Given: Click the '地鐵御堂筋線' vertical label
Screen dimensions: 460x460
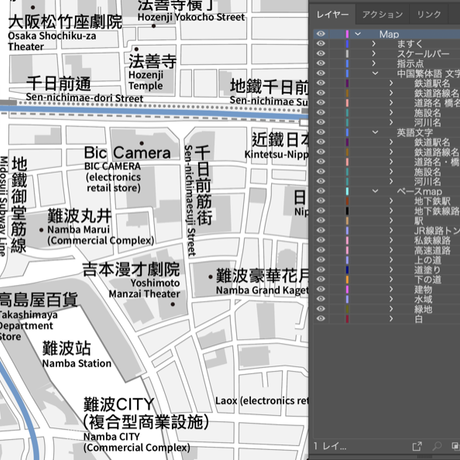Looking at the screenshot, I should click(x=19, y=205).
